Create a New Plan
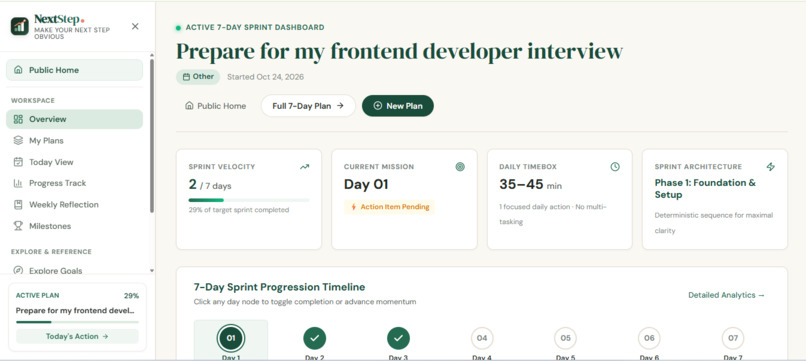 click(398, 106)
